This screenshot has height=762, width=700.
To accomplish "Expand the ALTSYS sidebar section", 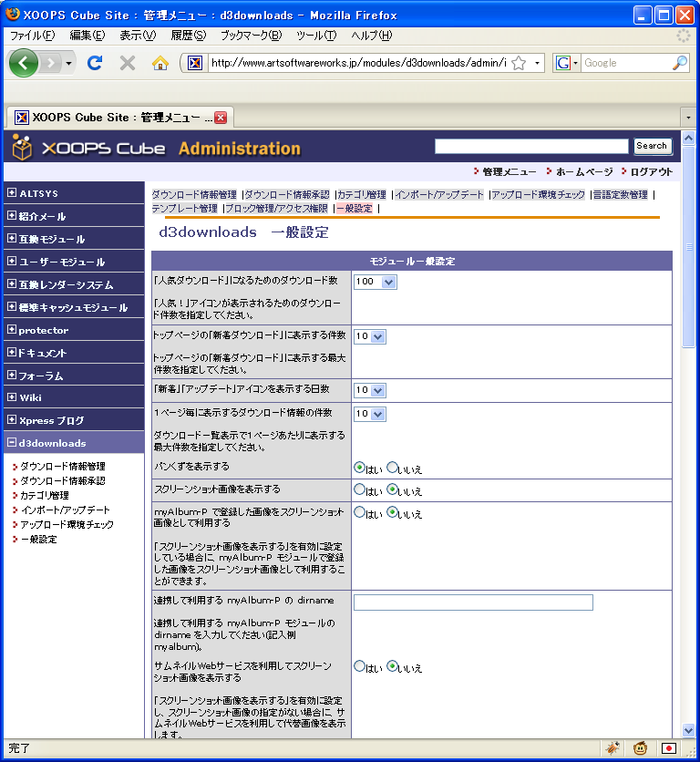I will click(x=12, y=193).
